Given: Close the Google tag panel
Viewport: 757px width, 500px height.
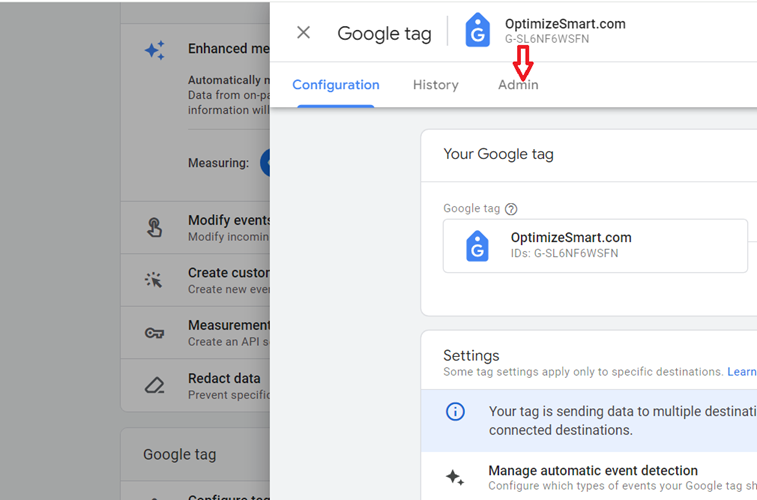Looking at the screenshot, I should point(303,33).
